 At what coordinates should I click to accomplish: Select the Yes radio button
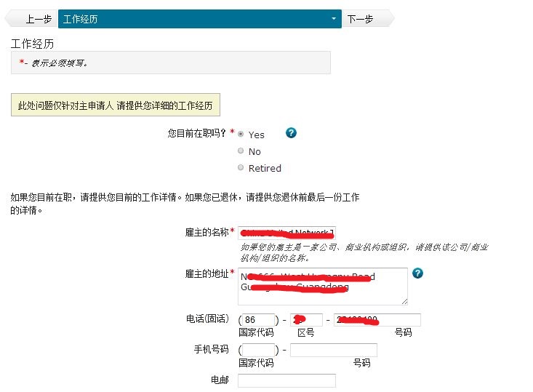(241, 135)
